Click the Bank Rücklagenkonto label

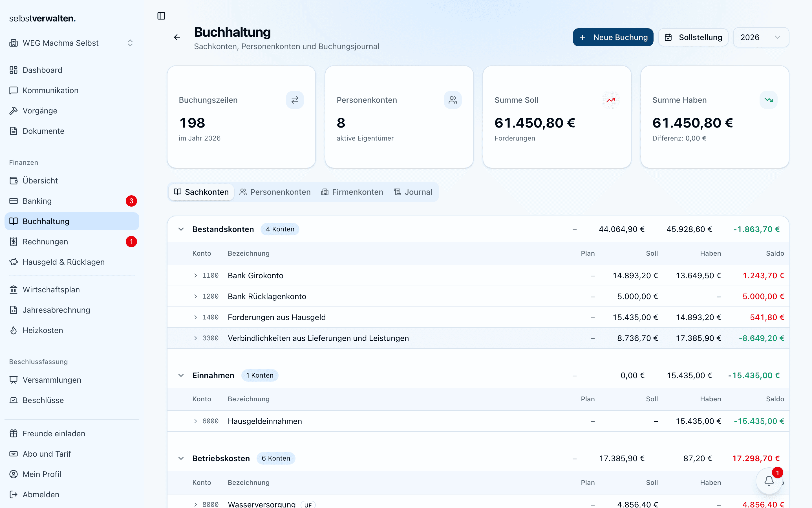coord(267,296)
